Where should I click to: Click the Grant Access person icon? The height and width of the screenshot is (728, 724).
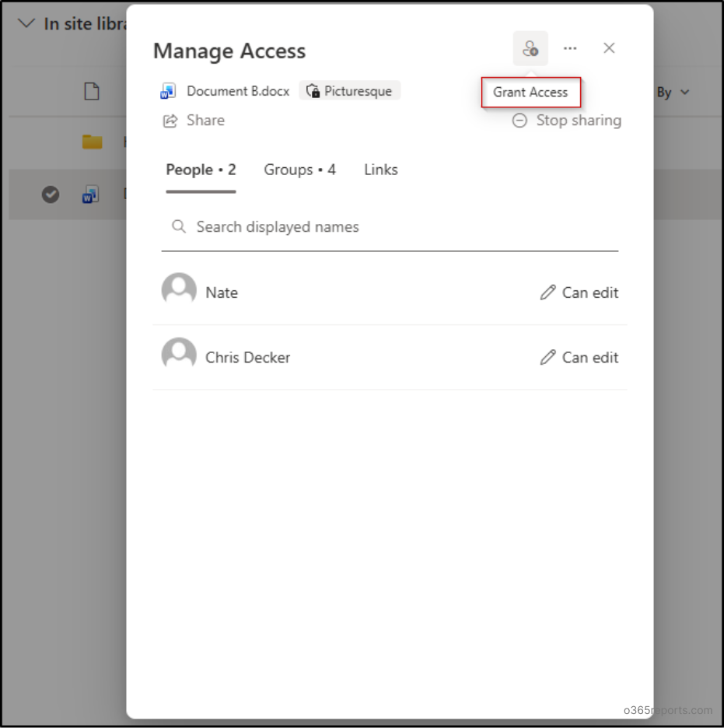coord(531,48)
